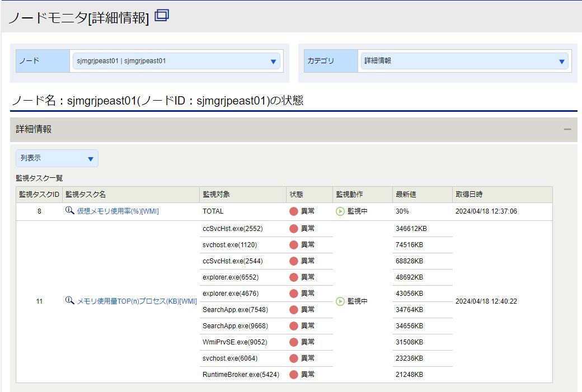Click red status icon for explorer.exe(6552)
This screenshot has width=582, height=392.
(294, 277)
